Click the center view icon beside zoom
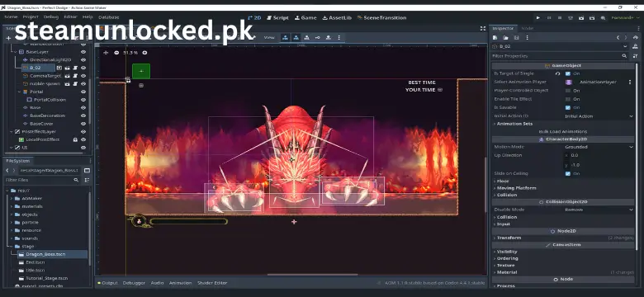This screenshot has height=297, width=644. 106,53
